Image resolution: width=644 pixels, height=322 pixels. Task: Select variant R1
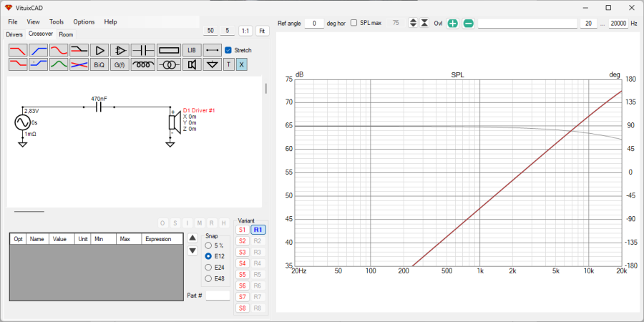(x=259, y=230)
